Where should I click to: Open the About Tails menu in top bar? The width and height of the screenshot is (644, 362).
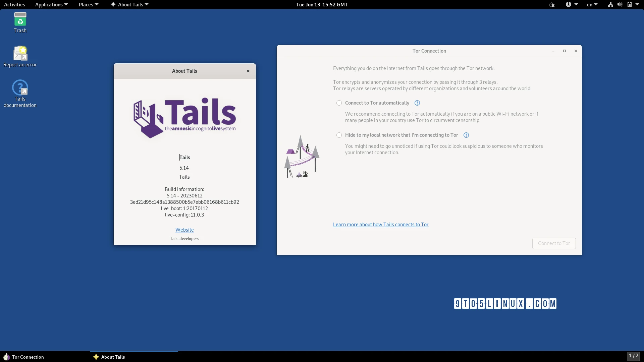click(x=129, y=4)
